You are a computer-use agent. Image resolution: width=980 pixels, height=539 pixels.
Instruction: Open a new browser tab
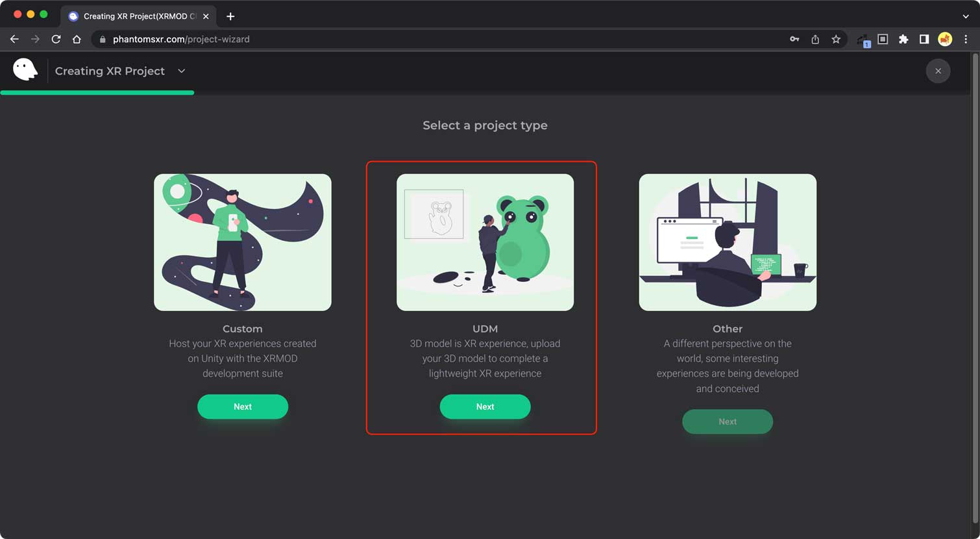pyautogui.click(x=230, y=16)
